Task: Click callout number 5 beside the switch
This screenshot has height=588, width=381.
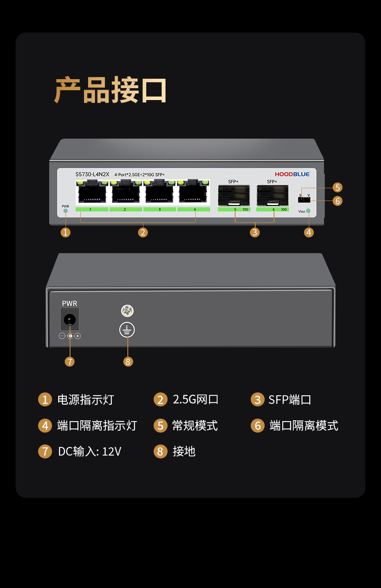Action: click(x=338, y=187)
